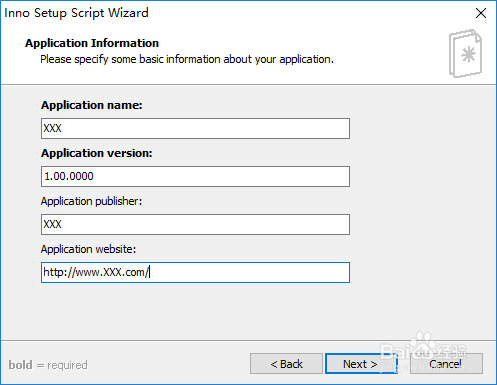
Task: Click the Next > button
Action: [x=361, y=364]
